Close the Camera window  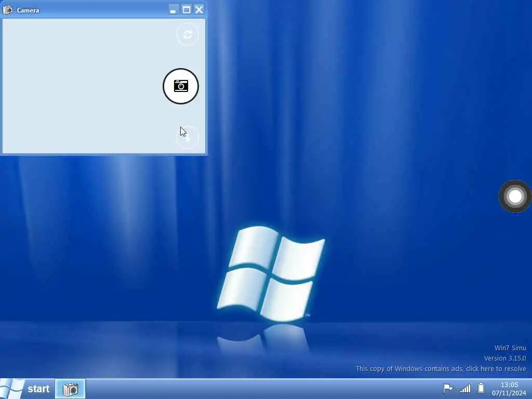[199, 10]
